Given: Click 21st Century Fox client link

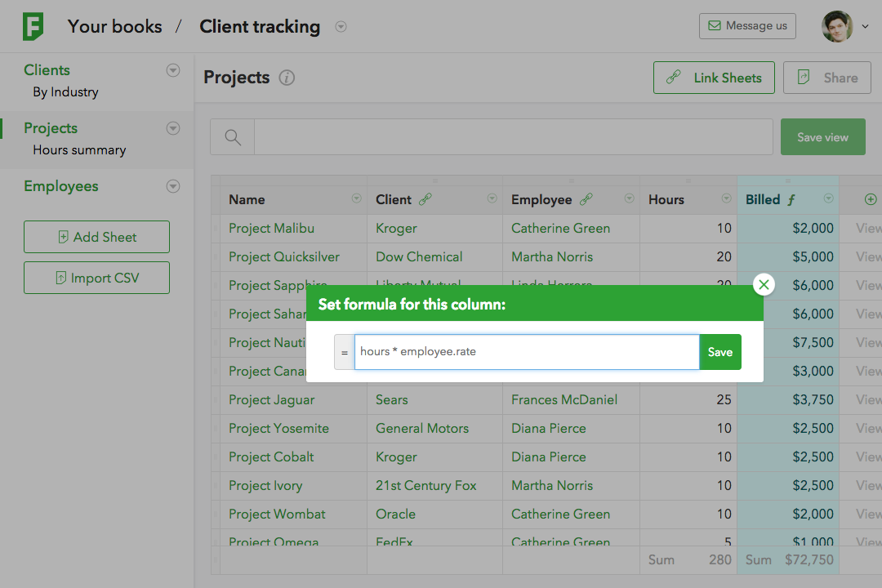Looking at the screenshot, I should (425, 486).
